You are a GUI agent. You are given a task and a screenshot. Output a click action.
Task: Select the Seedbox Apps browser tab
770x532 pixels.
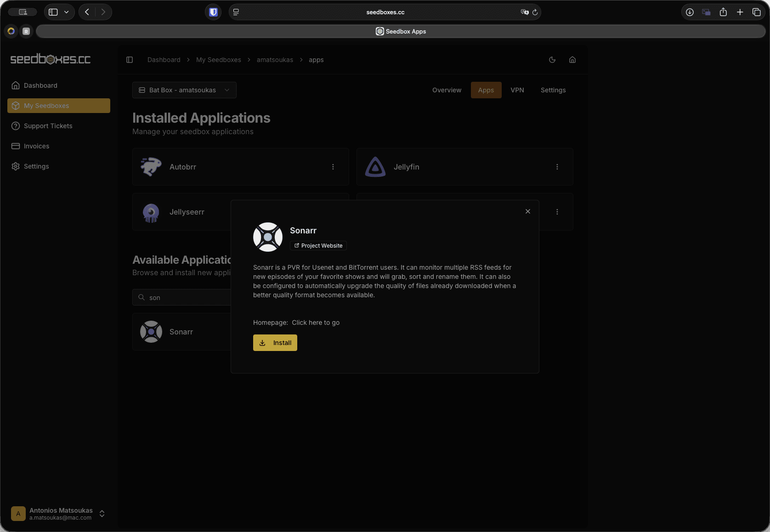click(401, 31)
